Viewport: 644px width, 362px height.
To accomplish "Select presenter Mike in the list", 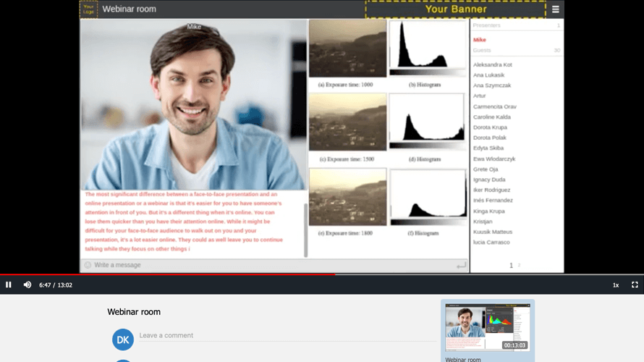I will click(x=480, y=40).
